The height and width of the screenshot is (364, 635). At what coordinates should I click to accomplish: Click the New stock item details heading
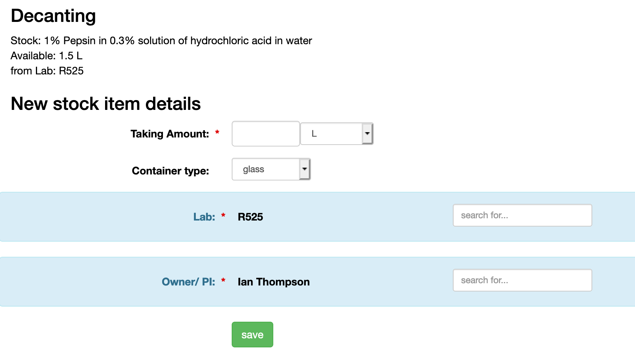pyautogui.click(x=106, y=104)
